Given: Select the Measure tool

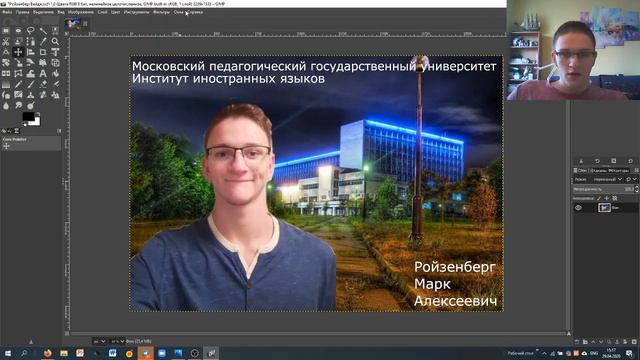Looking at the screenshot, I should click(6, 52).
